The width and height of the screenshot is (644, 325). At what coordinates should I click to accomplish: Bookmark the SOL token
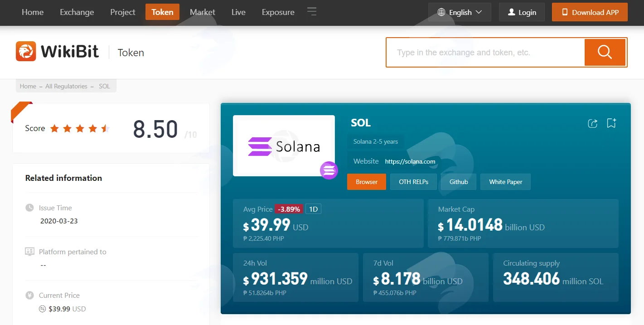tap(611, 123)
